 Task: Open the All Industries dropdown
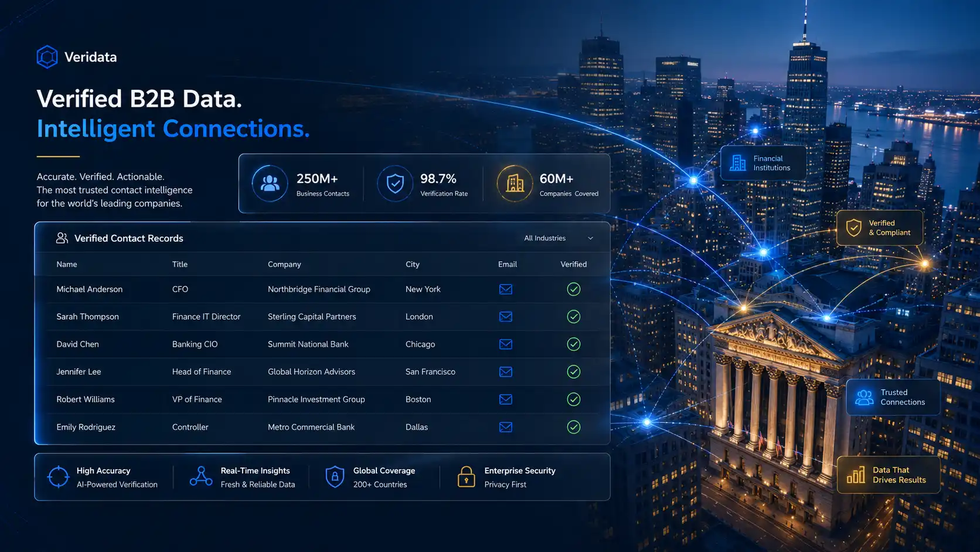(x=559, y=238)
